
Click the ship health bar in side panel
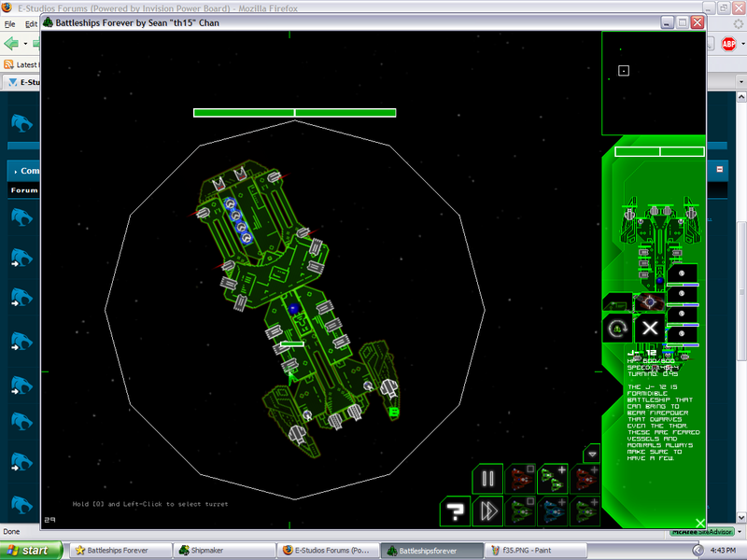660,151
